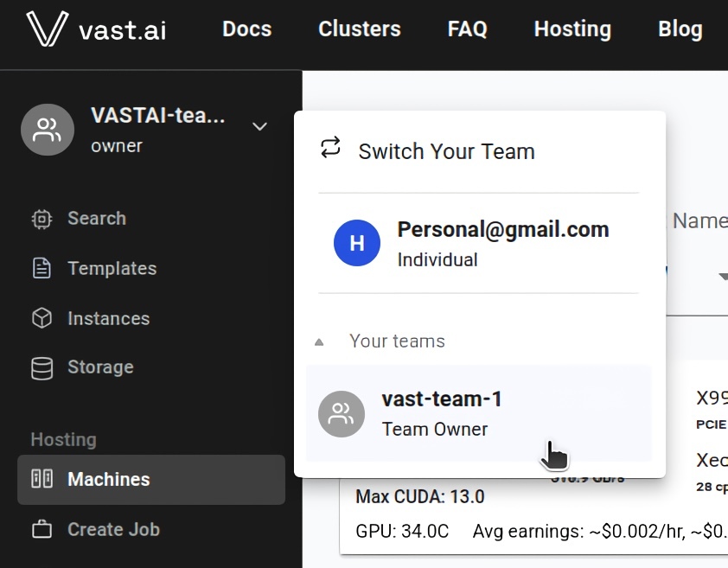Click the VASTAI-tea... team name

(x=158, y=115)
